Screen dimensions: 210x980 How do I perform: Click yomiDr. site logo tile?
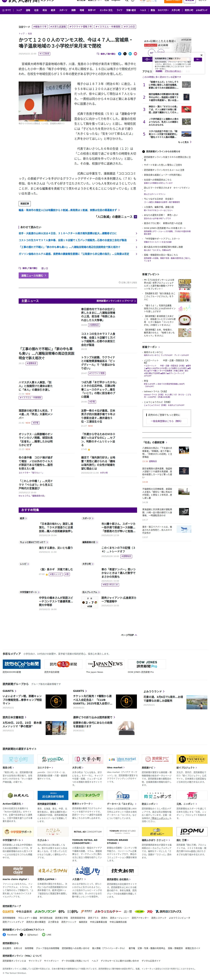(x=53, y=759)
